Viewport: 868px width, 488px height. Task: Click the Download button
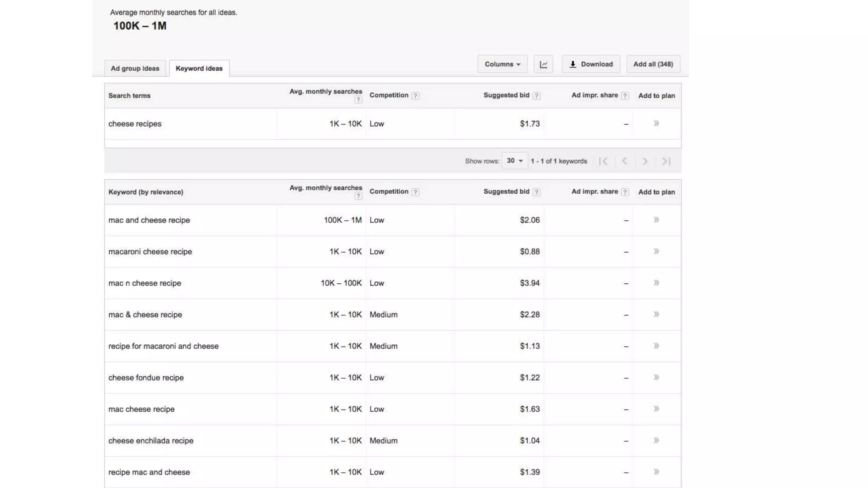point(591,64)
